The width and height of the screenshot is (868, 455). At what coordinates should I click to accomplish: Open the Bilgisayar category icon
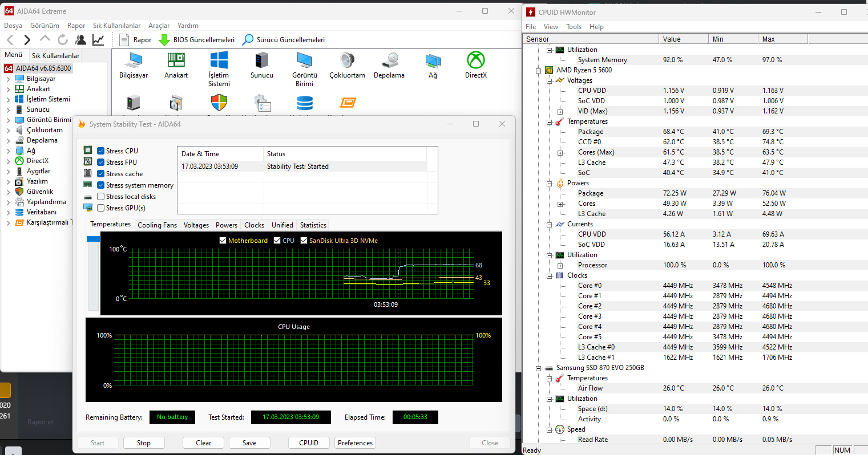(x=134, y=60)
